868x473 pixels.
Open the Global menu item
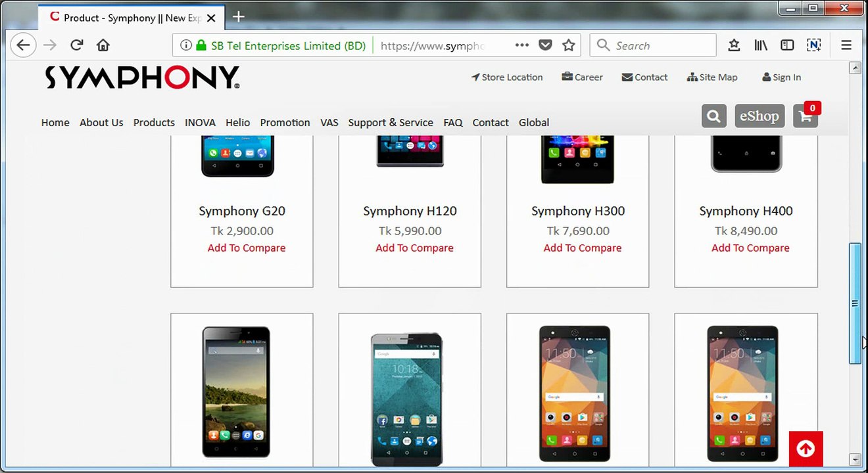pyautogui.click(x=534, y=123)
